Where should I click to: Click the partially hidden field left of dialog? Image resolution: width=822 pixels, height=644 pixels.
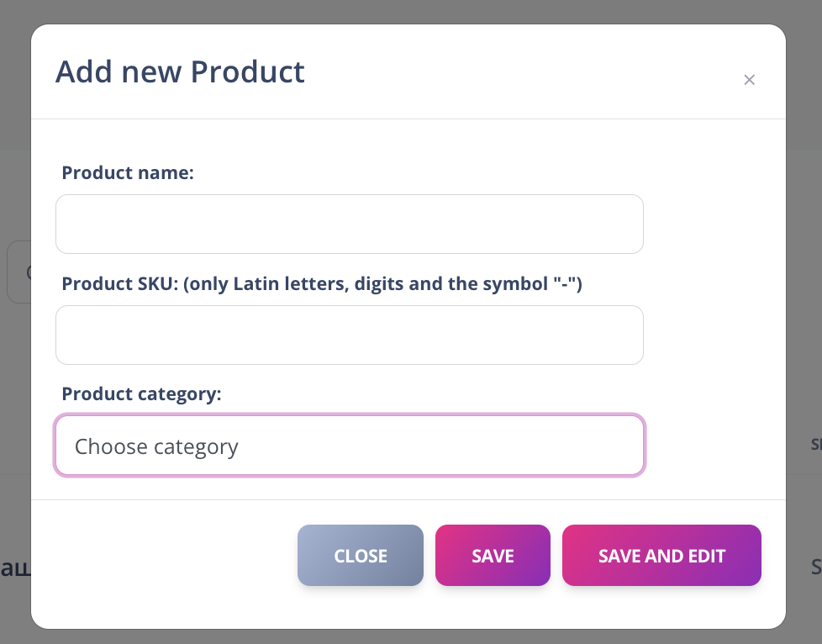(17, 272)
